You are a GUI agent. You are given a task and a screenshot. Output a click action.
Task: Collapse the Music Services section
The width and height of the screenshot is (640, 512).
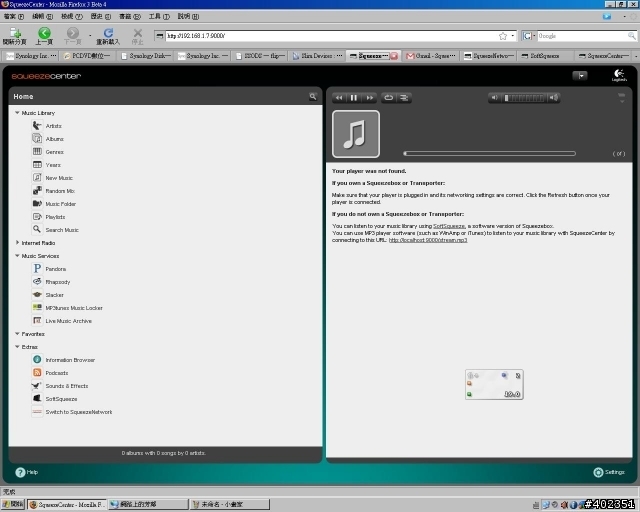click(17, 256)
